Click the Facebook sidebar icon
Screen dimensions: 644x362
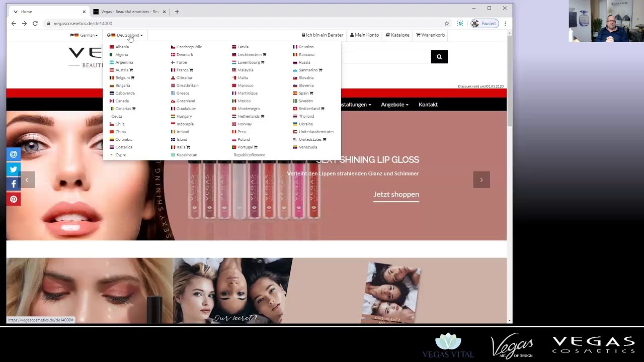[x=13, y=184]
